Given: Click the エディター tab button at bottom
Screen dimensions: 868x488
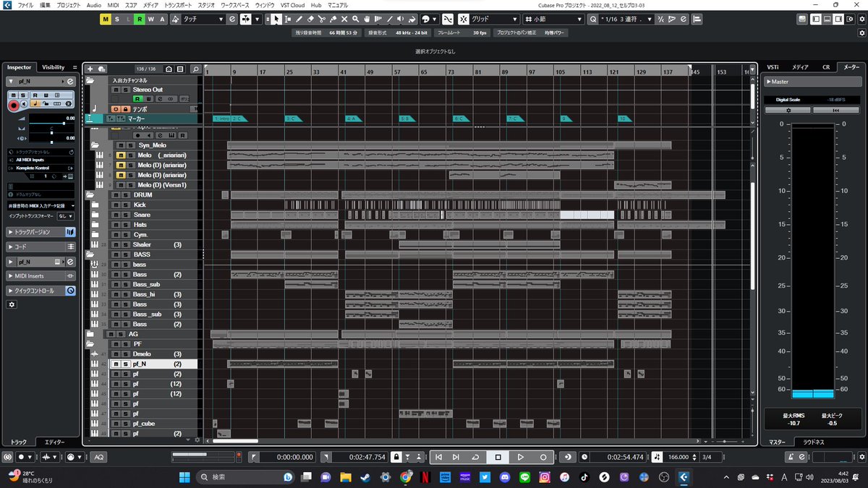Looking at the screenshot, I should 54,442.
